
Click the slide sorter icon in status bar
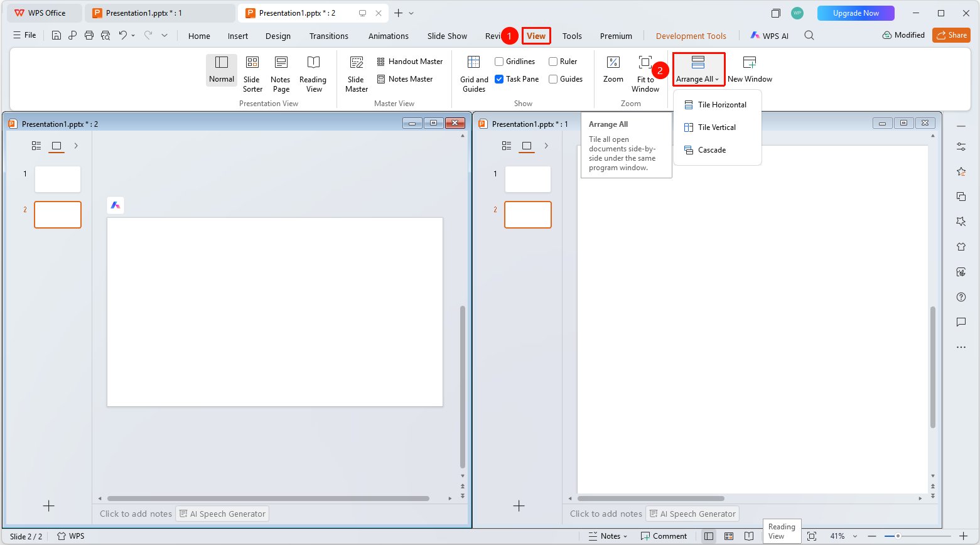729,536
